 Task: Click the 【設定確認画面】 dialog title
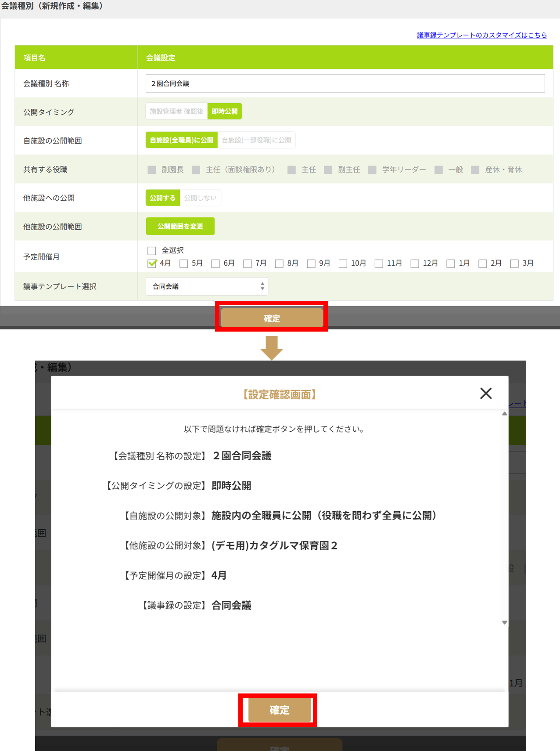[280, 394]
